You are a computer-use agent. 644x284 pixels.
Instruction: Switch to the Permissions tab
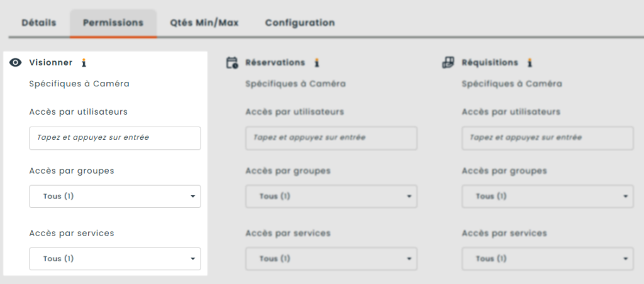coord(113,23)
